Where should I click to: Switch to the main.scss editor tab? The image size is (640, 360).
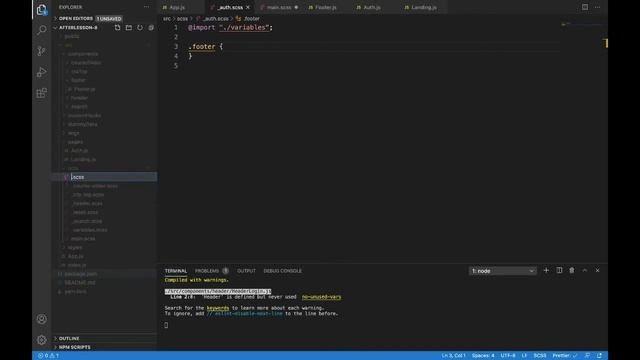280,7
